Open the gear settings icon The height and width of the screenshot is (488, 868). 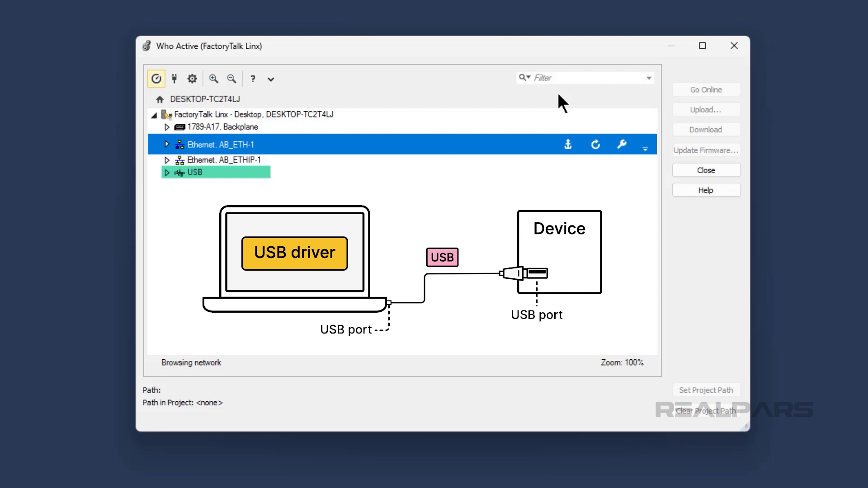point(192,79)
